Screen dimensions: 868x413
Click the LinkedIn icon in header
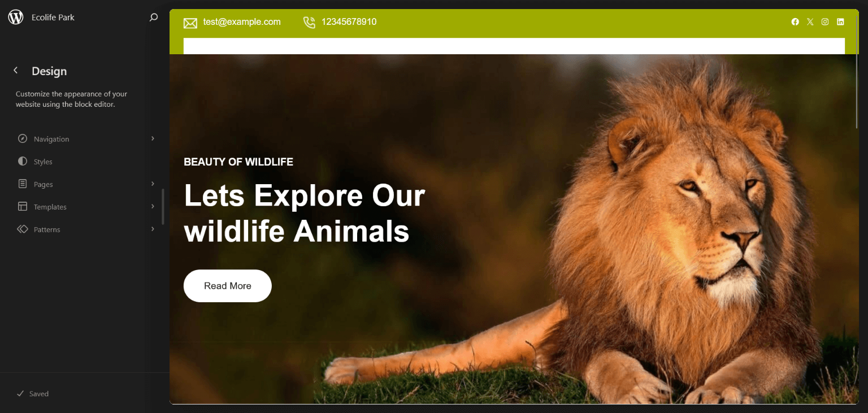(x=840, y=22)
